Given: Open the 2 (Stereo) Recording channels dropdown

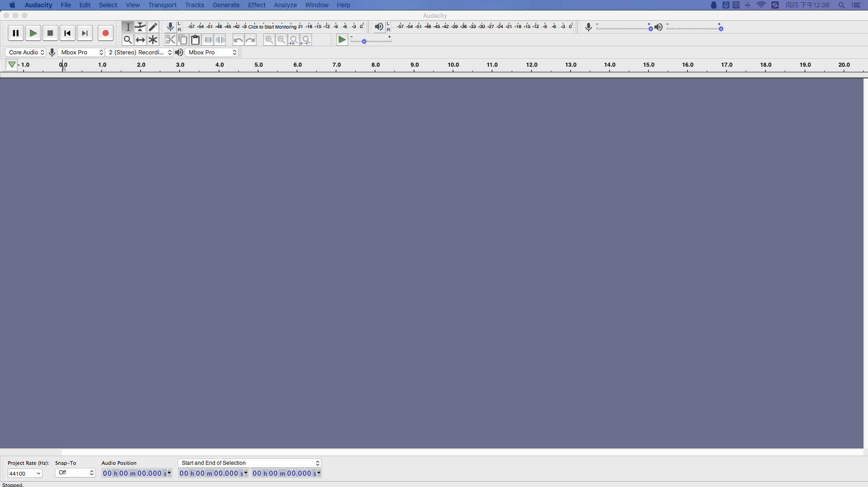Looking at the screenshot, I should [139, 53].
